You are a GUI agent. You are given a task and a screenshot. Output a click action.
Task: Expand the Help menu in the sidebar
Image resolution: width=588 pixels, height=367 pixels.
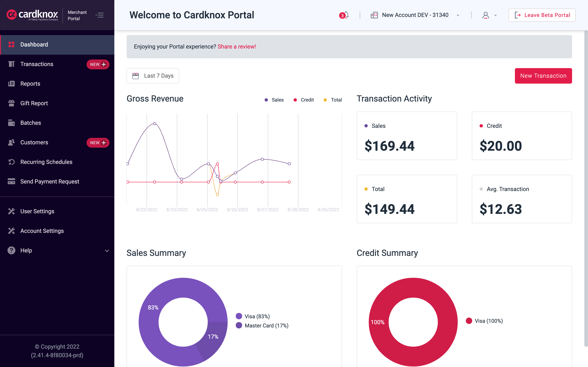(107, 251)
